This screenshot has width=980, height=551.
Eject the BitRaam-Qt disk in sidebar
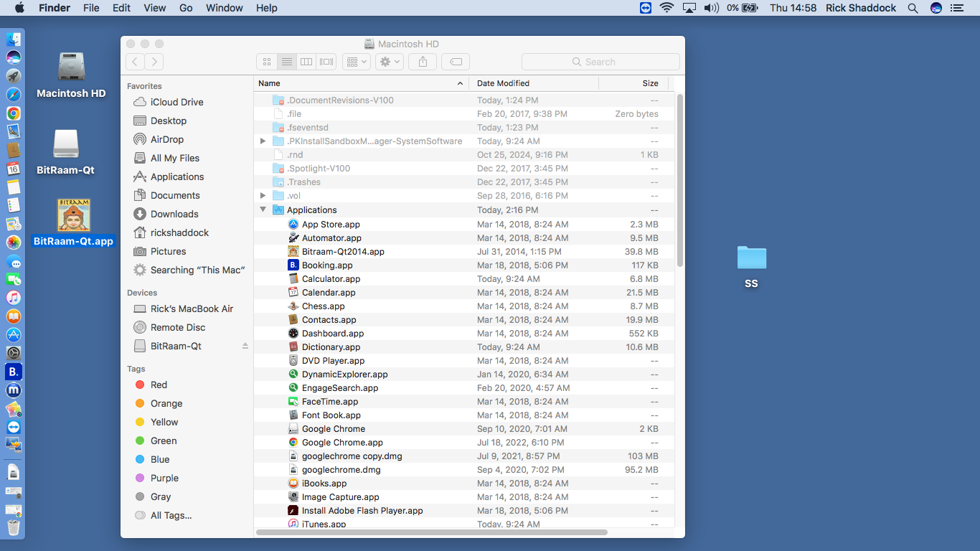point(245,346)
